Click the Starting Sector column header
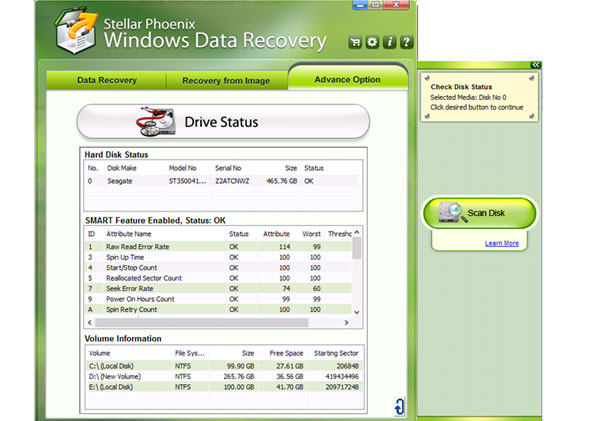The height and width of the screenshot is (421, 590). tap(336, 353)
